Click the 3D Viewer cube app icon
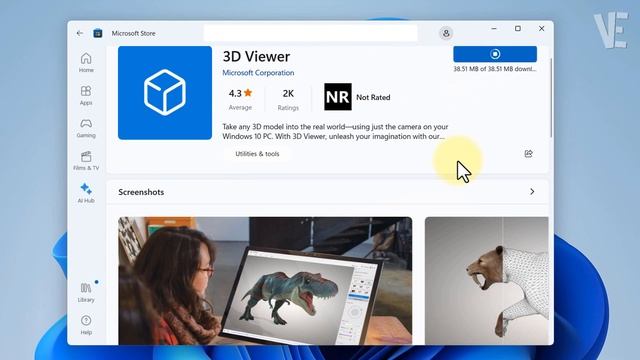Screen dimensions: 640x360 click(165, 93)
